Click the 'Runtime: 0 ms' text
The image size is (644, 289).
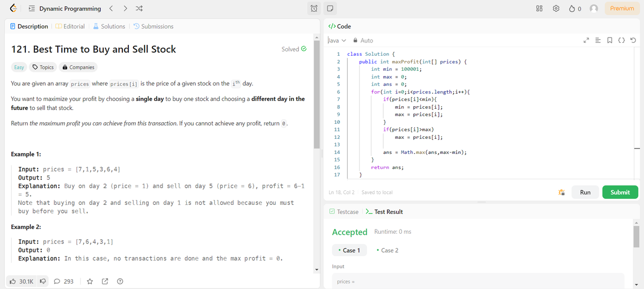tap(392, 232)
